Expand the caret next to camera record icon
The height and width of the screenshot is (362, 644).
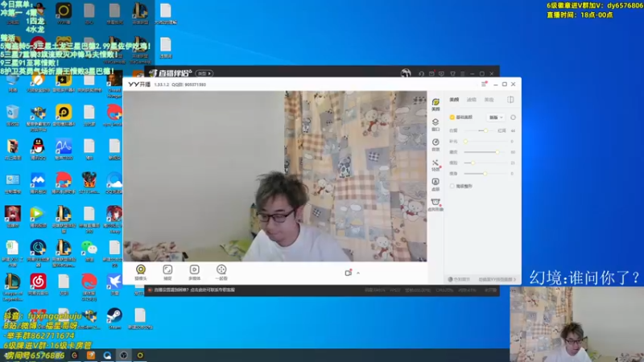(358, 273)
